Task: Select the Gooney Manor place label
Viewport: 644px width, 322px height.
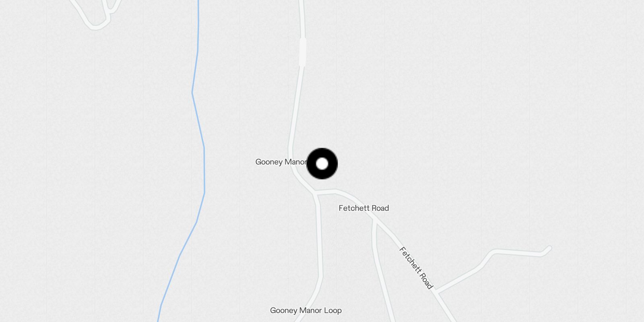Action: [x=281, y=162]
